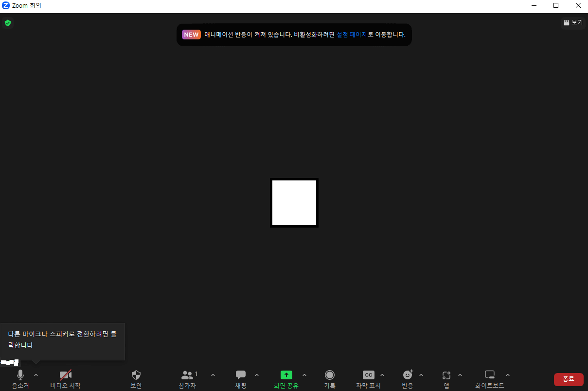Image resolution: width=588 pixels, height=391 pixels.
Task: End the meeting with 종료
Action: (568, 379)
